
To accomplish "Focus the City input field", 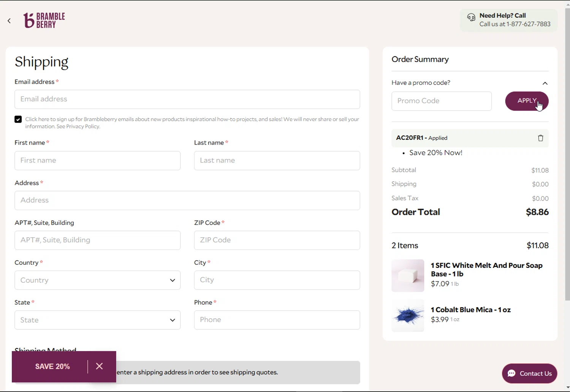I will pos(277,280).
